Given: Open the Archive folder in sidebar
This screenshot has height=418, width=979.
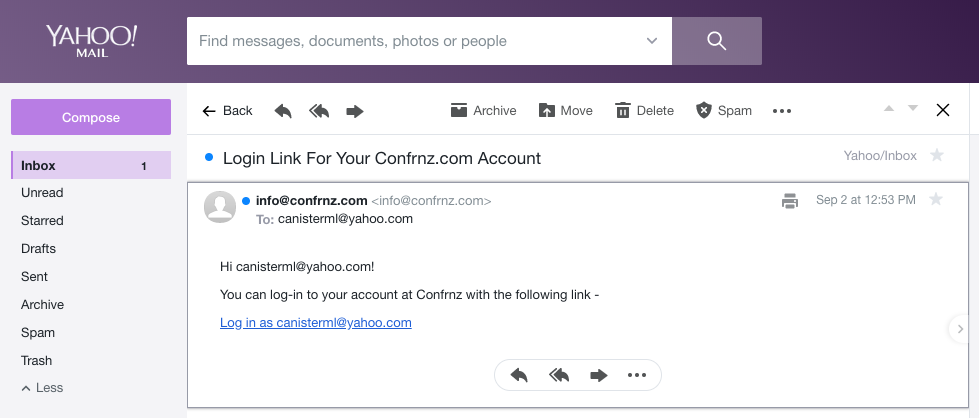Looking at the screenshot, I should (x=42, y=305).
